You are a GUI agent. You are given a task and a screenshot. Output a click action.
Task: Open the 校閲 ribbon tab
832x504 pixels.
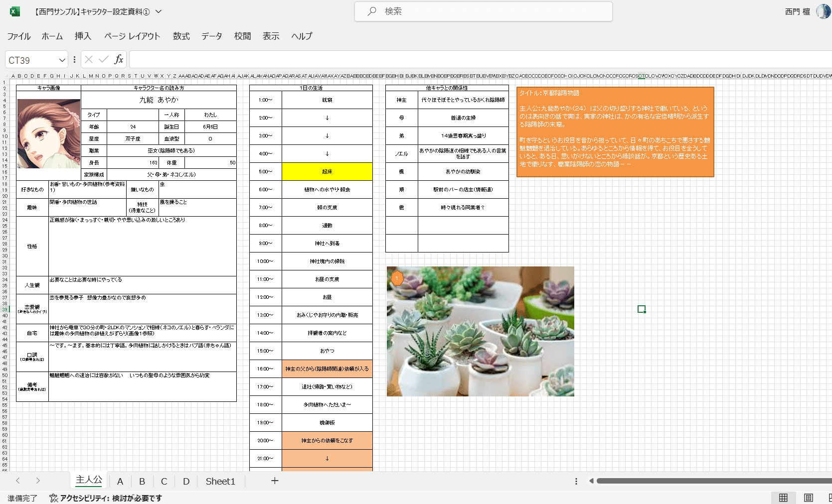point(243,36)
